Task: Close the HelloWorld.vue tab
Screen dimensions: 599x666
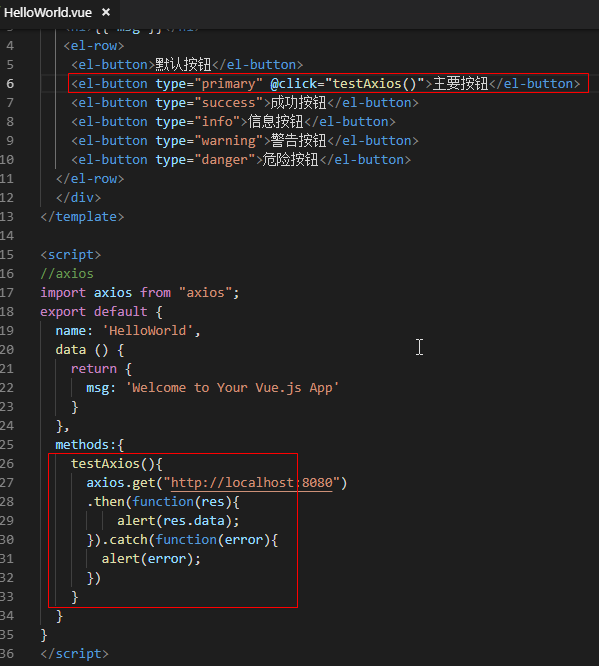Action: tap(106, 12)
